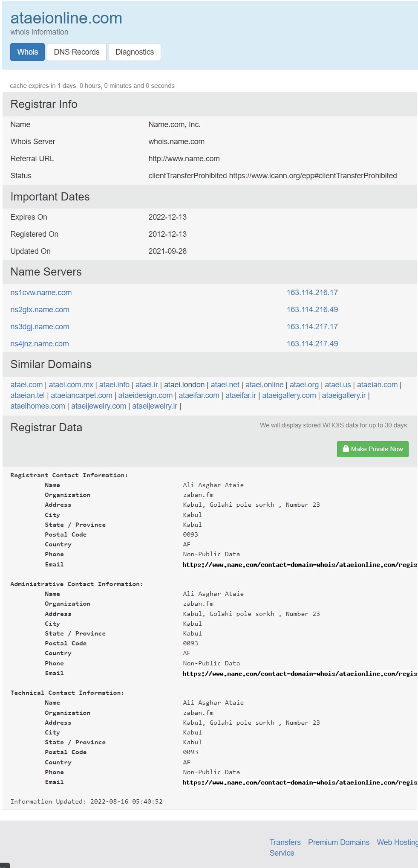The image size is (418, 868).
Task: Open similar domain ataeijewelry.com
Action: (98, 406)
